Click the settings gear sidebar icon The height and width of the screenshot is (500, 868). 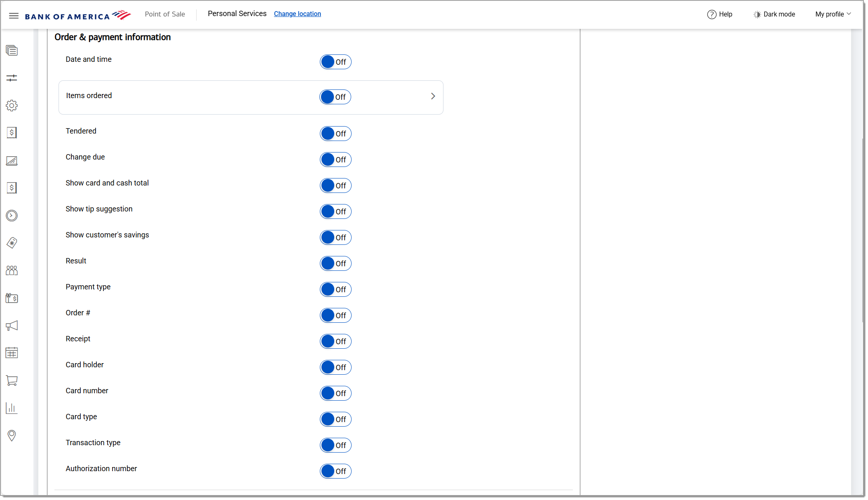tap(12, 106)
